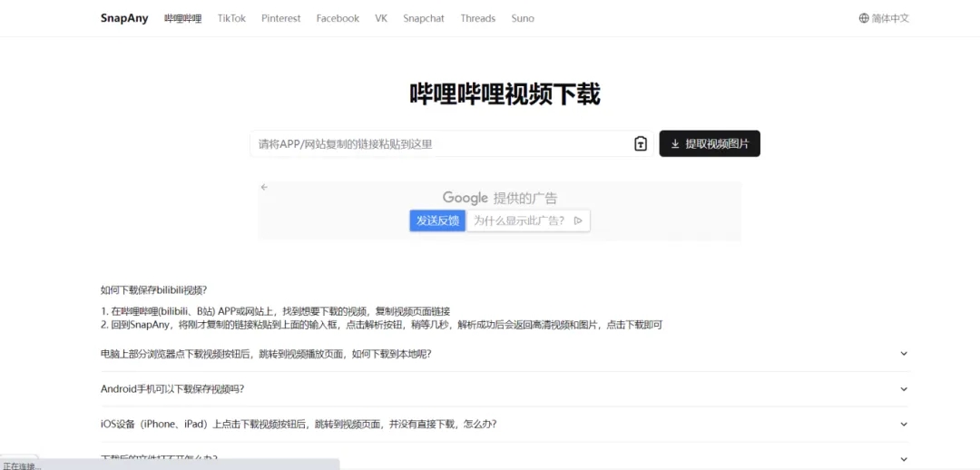
Task: Open the Threads nav link
Action: tap(477, 18)
